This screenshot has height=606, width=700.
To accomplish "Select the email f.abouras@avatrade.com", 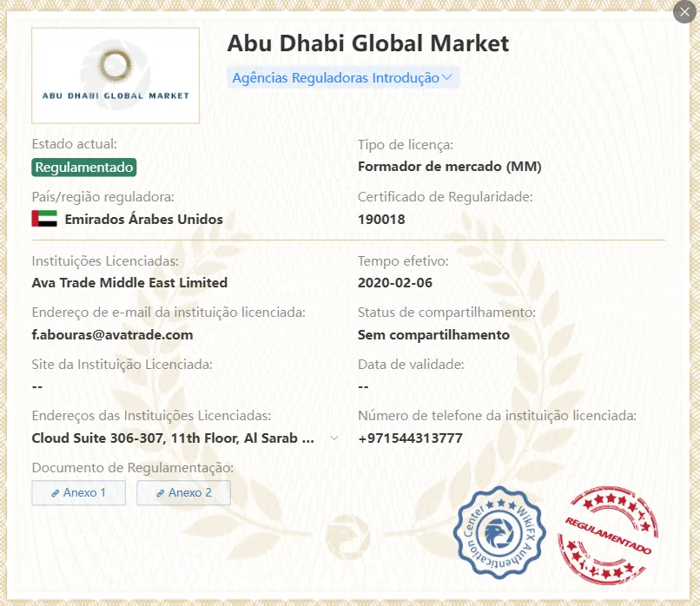I will pos(113,334).
